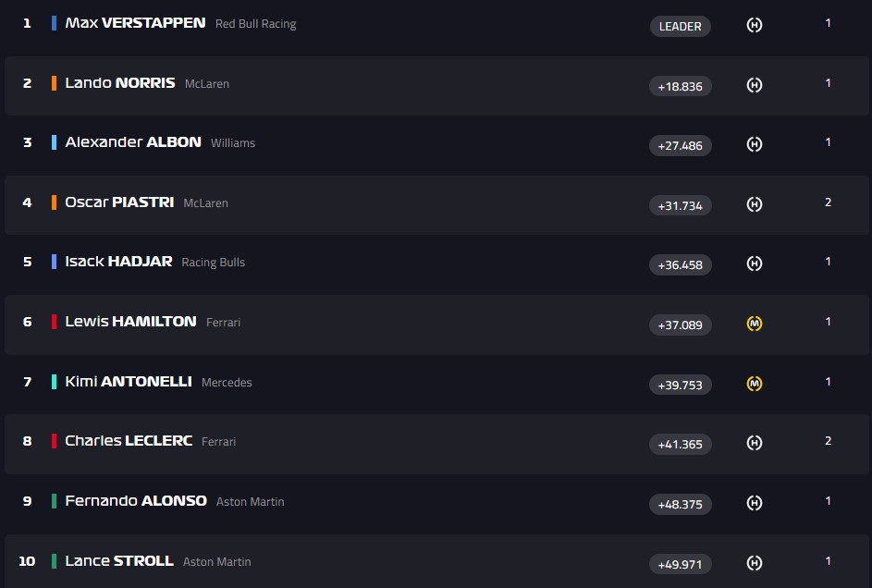Click the +18.836 gap badge
The width and height of the screenshot is (872, 588).
[x=680, y=86]
